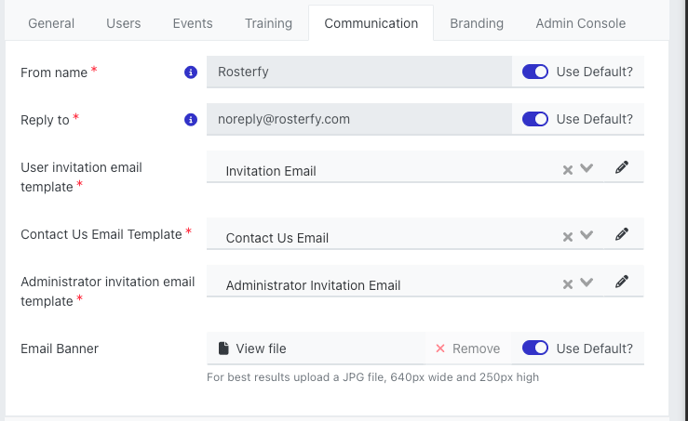Viewport: 688px width, 421px height.
Task: Expand Administrator invitation email template dropdown
Action: (587, 283)
